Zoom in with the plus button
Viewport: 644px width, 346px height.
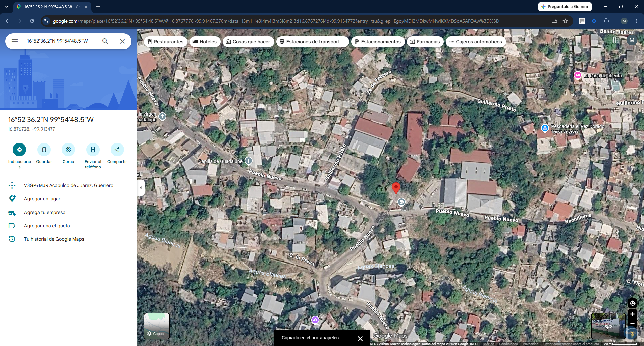click(x=632, y=314)
